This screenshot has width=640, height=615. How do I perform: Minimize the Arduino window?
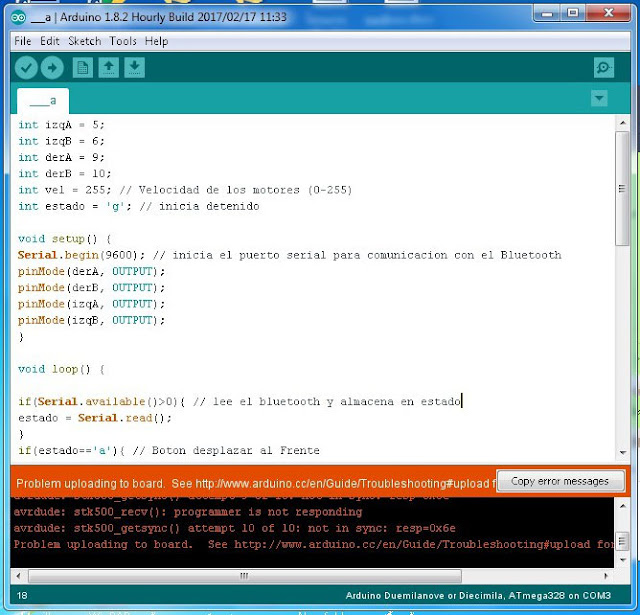547,14
